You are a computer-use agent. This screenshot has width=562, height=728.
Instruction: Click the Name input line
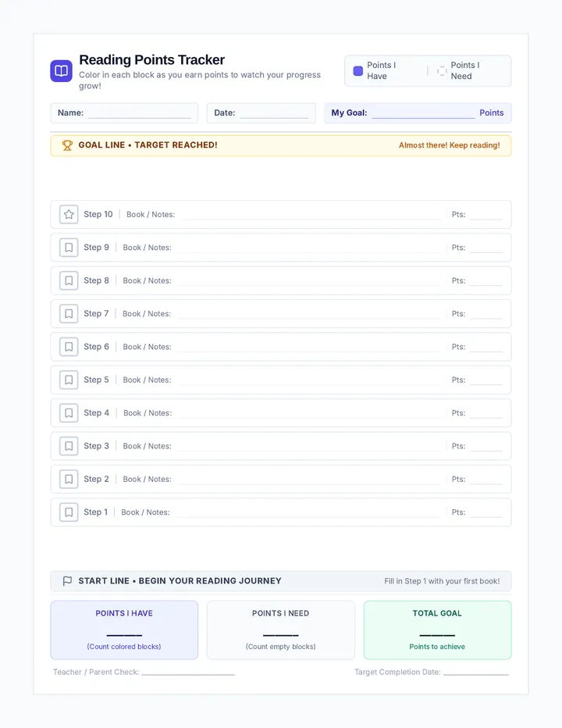pyautogui.click(x=139, y=114)
